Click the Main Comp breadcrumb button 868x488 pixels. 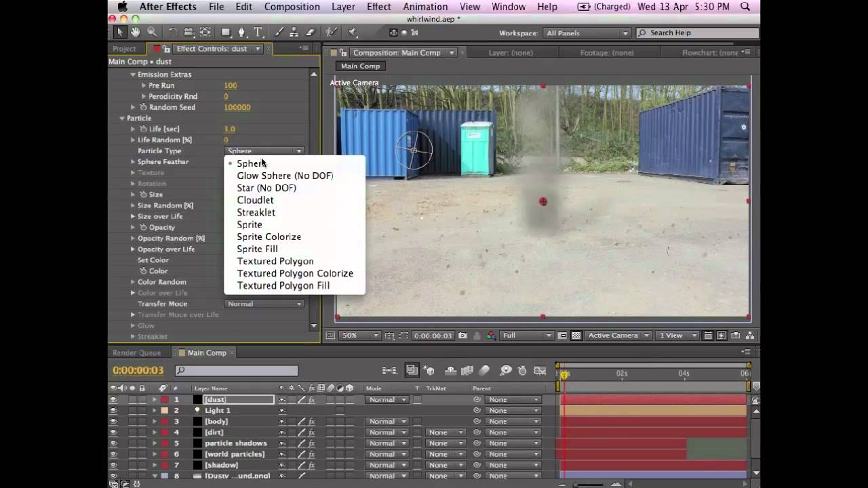tap(361, 66)
